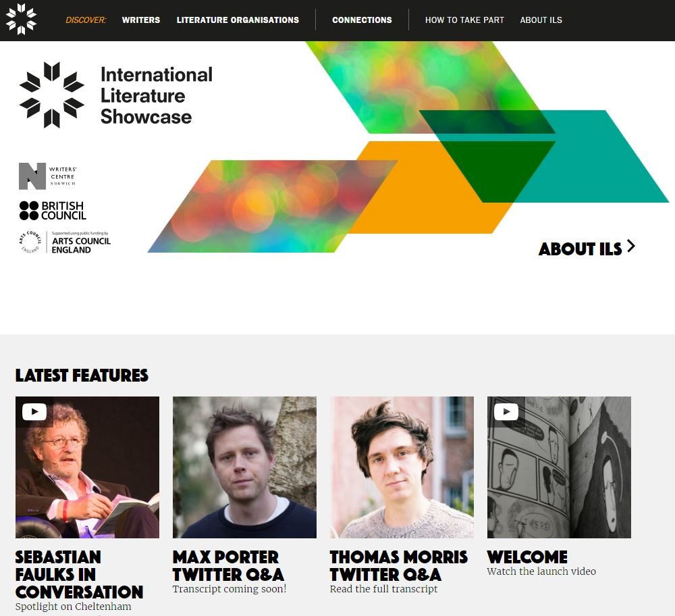Open Literature Organisations in navigation
The height and width of the screenshot is (616, 675).
[238, 20]
